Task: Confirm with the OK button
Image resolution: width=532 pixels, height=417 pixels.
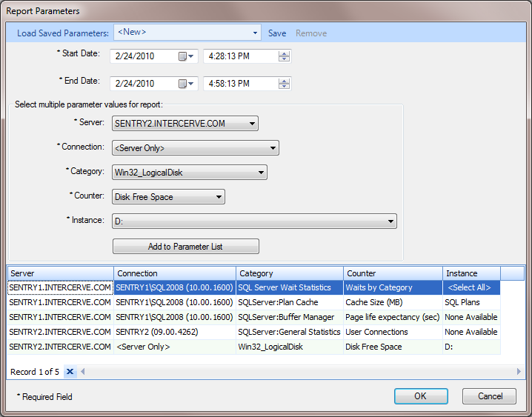Action: 421,396
